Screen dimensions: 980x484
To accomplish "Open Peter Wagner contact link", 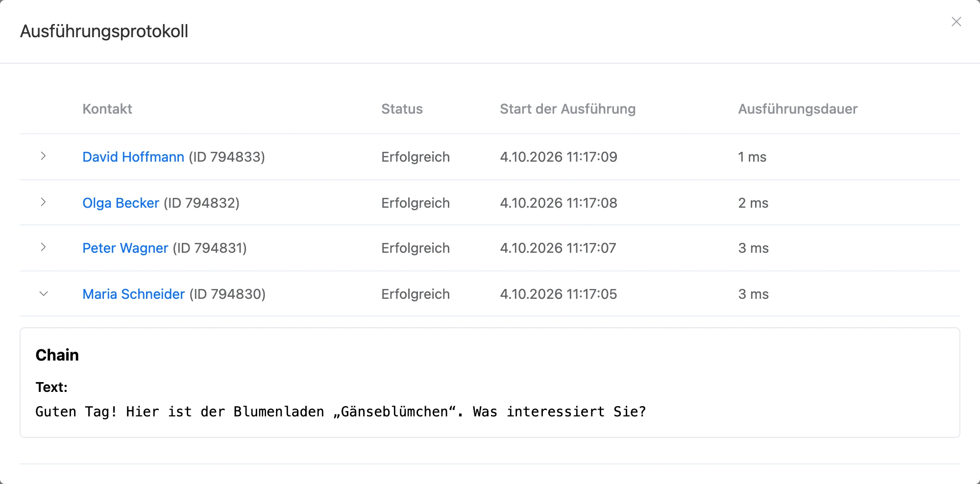I will coord(125,248).
